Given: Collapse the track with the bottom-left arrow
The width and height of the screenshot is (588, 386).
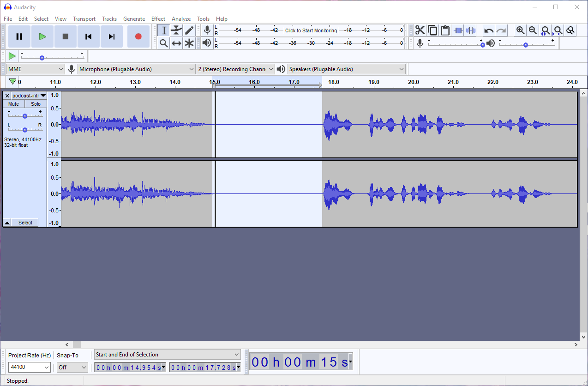Looking at the screenshot, I should point(7,223).
